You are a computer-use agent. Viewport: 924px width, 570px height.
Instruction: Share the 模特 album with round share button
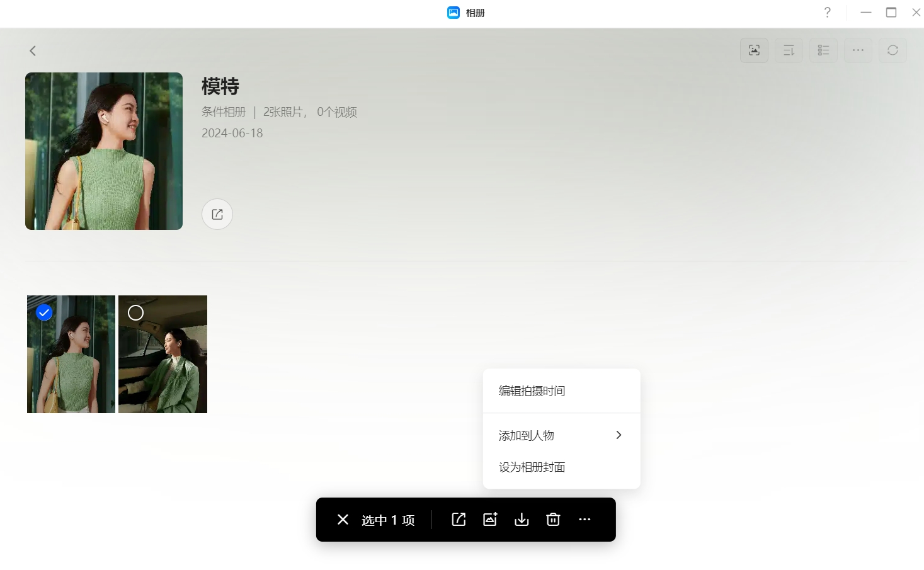pos(217,214)
